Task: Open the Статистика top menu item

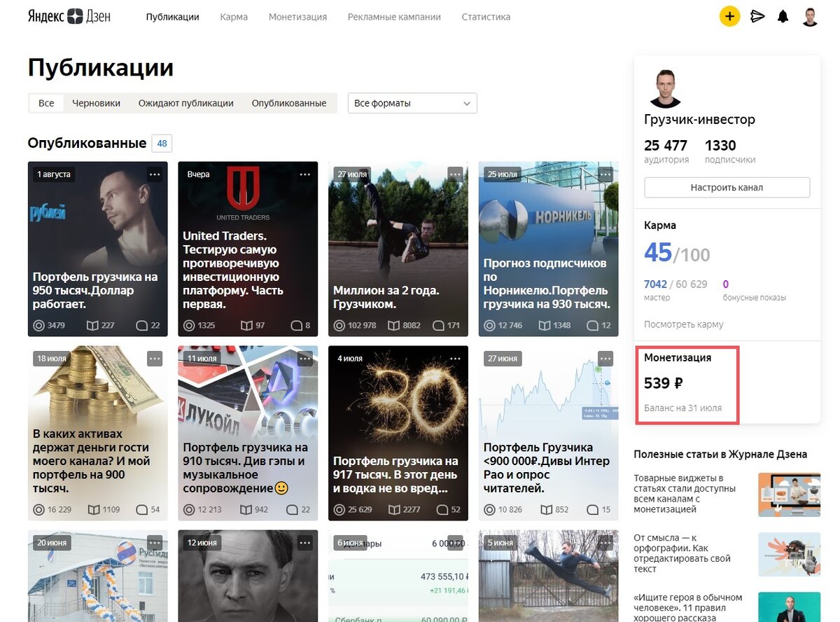Action: click(x=486, y=17)
